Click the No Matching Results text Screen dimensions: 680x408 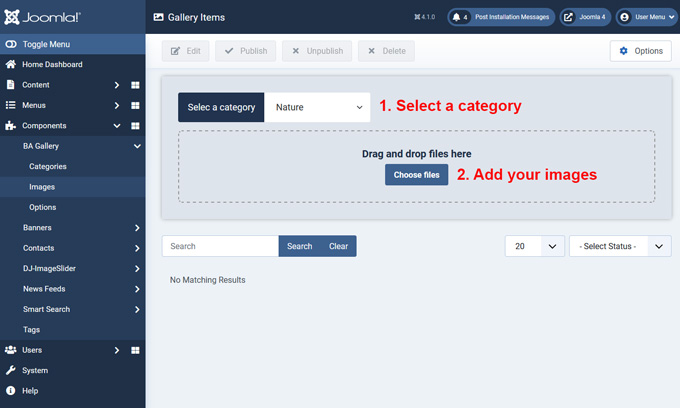[x=207, y=280]
